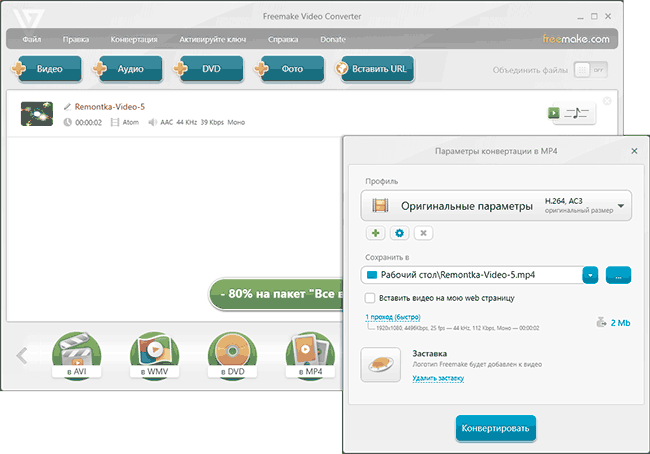Delete profile with the X icon
Viewport: 650px width, 454px height.
coord(423,233)
